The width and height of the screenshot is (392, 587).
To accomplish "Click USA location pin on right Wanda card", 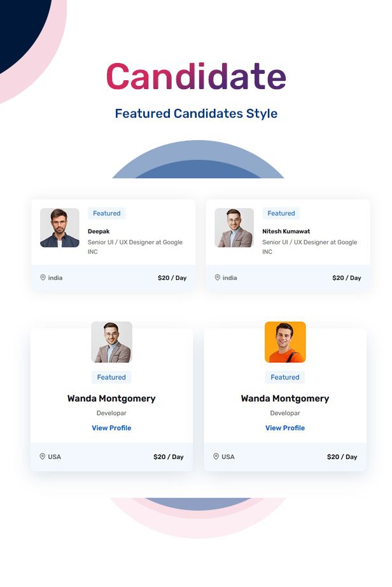I will [216, 456].
